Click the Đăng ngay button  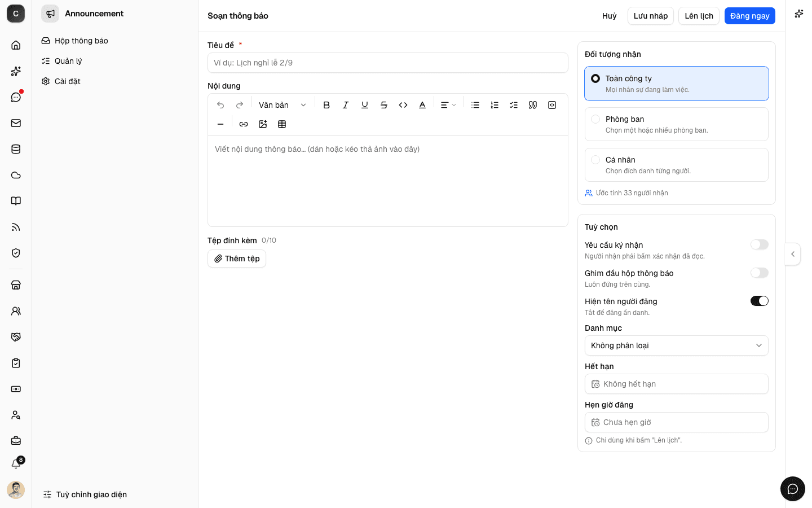tap(750, 16)
